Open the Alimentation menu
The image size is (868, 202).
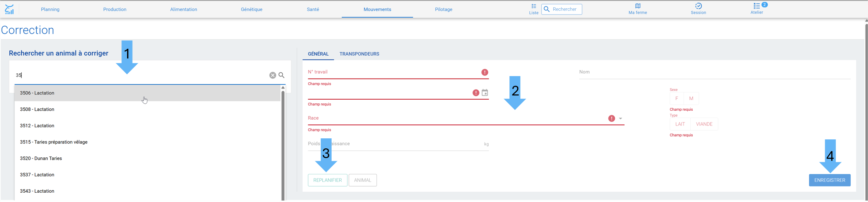tap(184, 9)
